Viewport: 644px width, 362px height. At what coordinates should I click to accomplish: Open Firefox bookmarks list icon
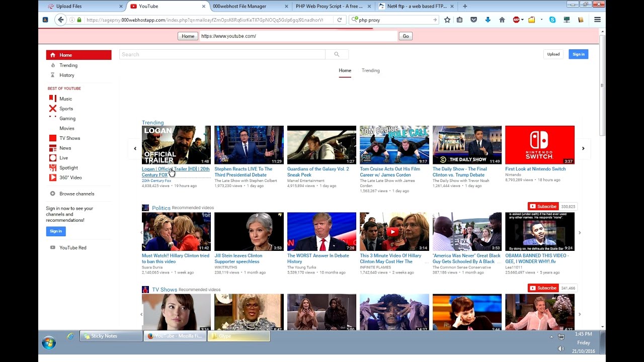[460, 20]
